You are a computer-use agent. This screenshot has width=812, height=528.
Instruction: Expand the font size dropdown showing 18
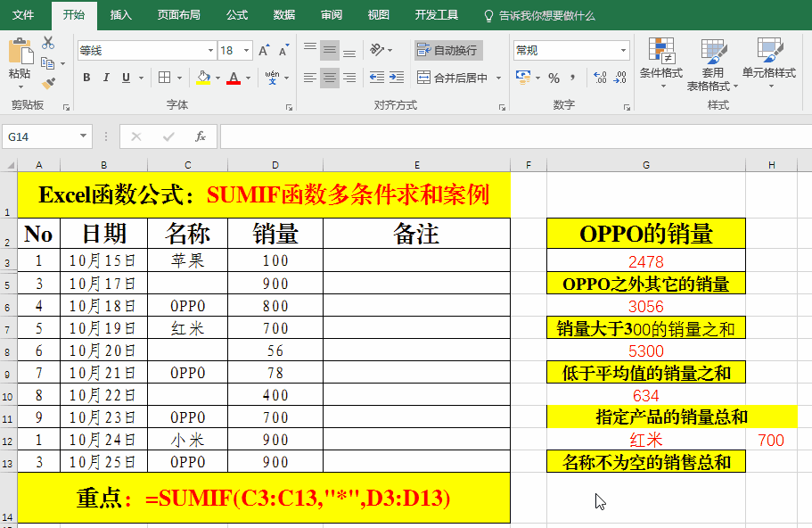click(246, 51)
